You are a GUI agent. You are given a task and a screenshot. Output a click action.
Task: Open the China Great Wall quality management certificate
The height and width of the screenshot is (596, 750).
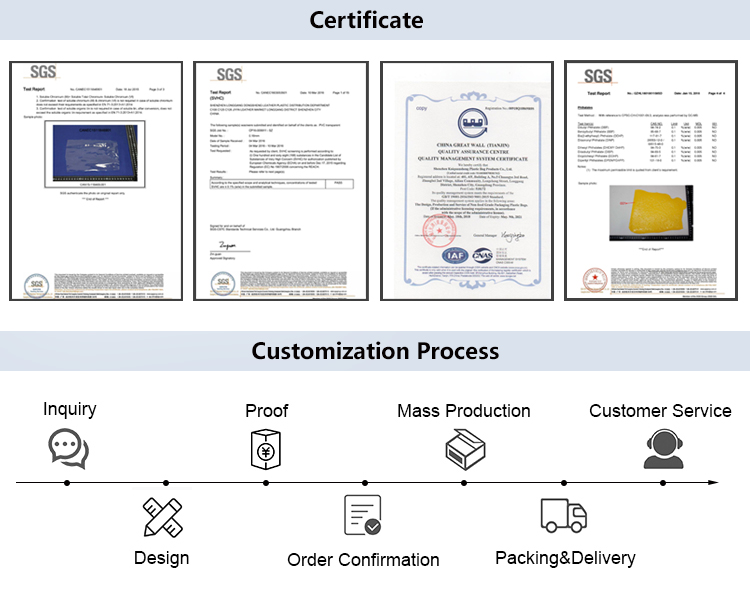(x=468, y=180)
